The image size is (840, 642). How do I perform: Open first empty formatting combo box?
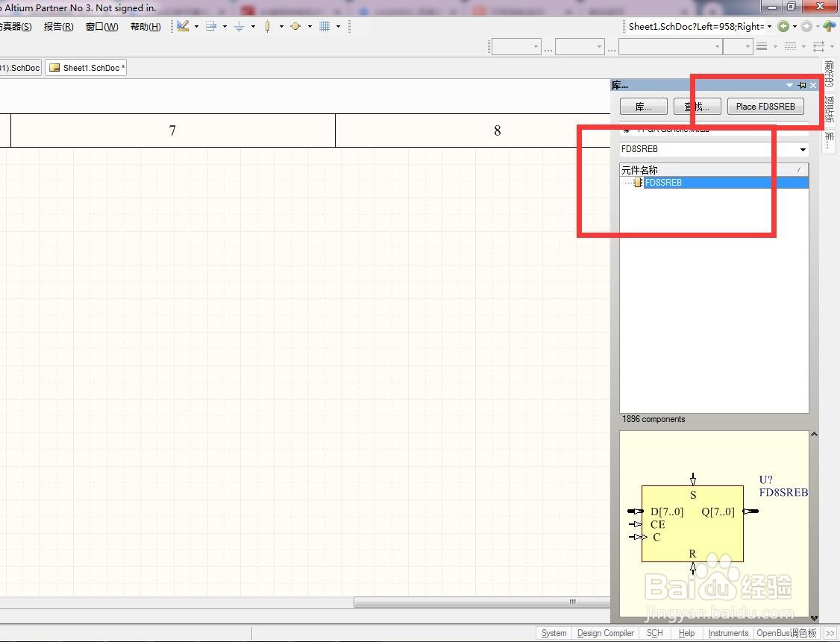[516, 46]
